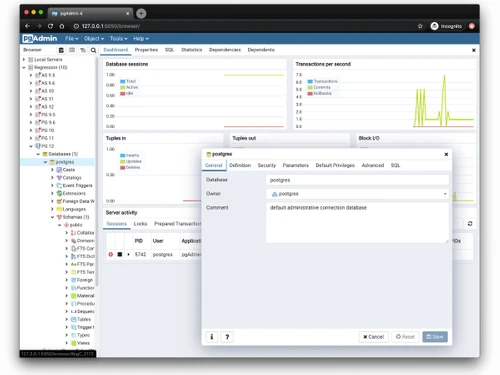
Task: Expand the PG 11 server node
Action: tap(31, 138)
